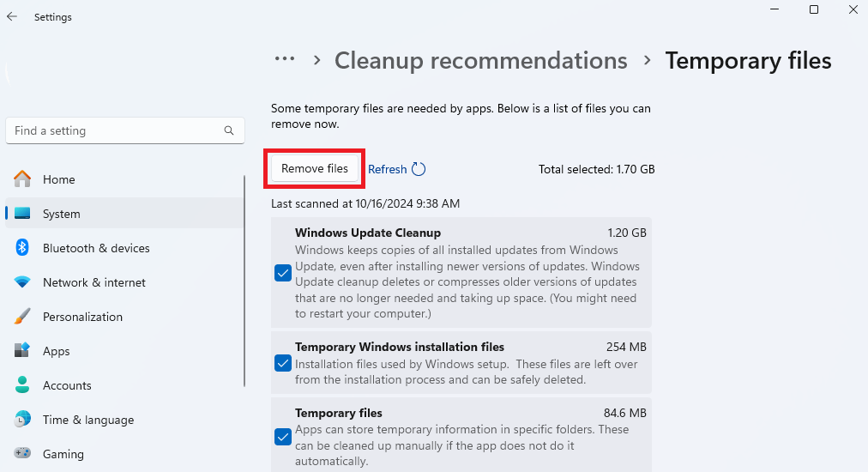
Task: Uncheck Windows Update Cleanup checkbox
Action: coord(283,273)
